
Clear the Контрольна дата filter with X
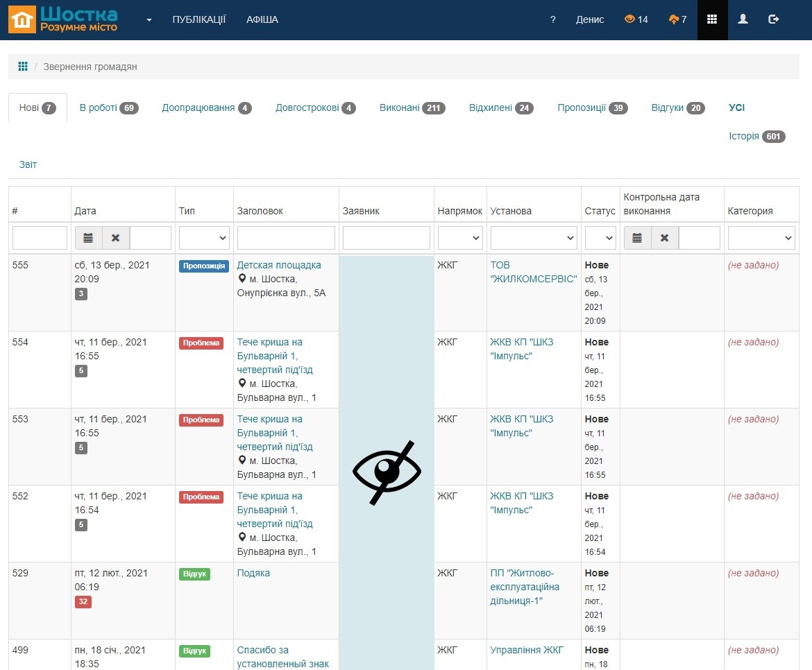[664, 238]
